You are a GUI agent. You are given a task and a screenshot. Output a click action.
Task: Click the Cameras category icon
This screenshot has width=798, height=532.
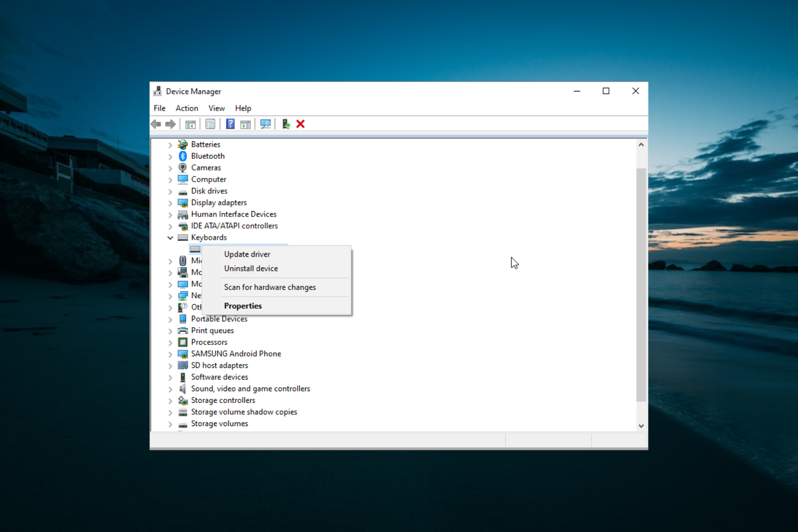point(182,167)
